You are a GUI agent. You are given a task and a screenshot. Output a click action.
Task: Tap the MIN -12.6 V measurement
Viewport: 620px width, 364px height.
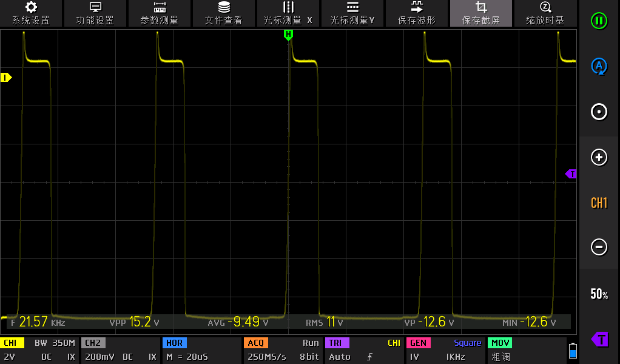click(529, 322)
